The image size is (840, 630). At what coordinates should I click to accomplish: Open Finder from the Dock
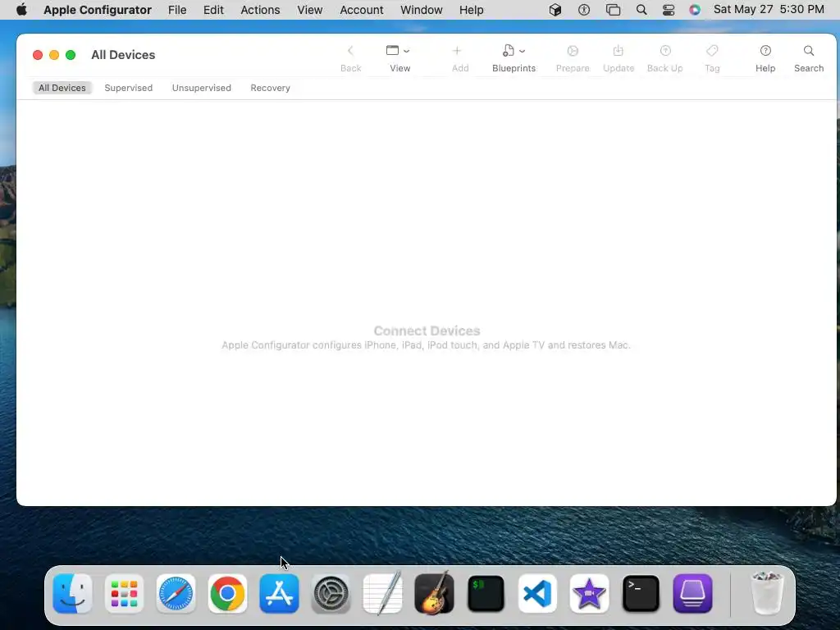click(x=72, y=594)
